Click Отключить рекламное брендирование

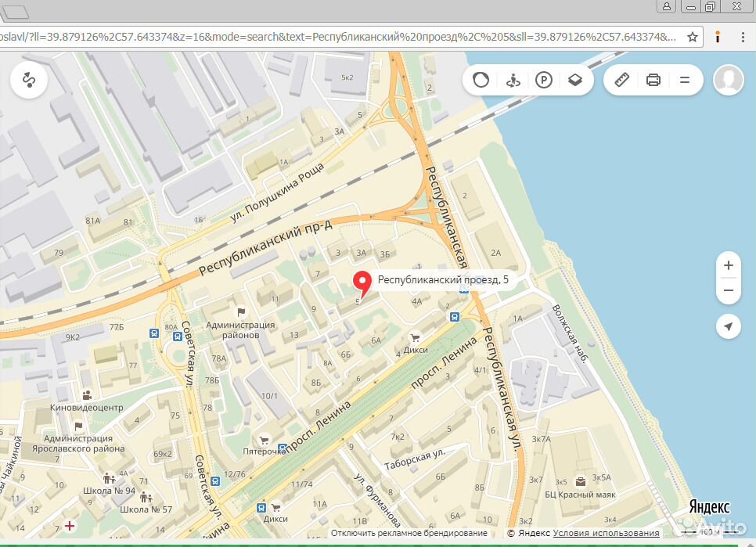409,533
